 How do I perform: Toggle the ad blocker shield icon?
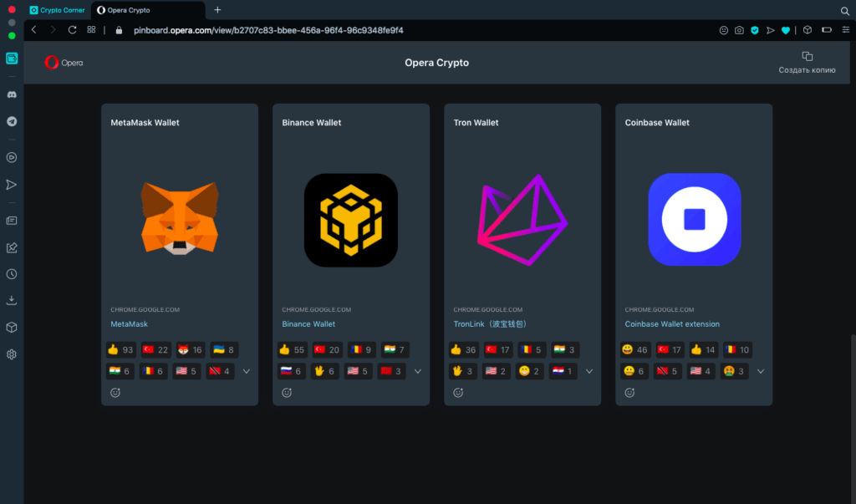754,30
